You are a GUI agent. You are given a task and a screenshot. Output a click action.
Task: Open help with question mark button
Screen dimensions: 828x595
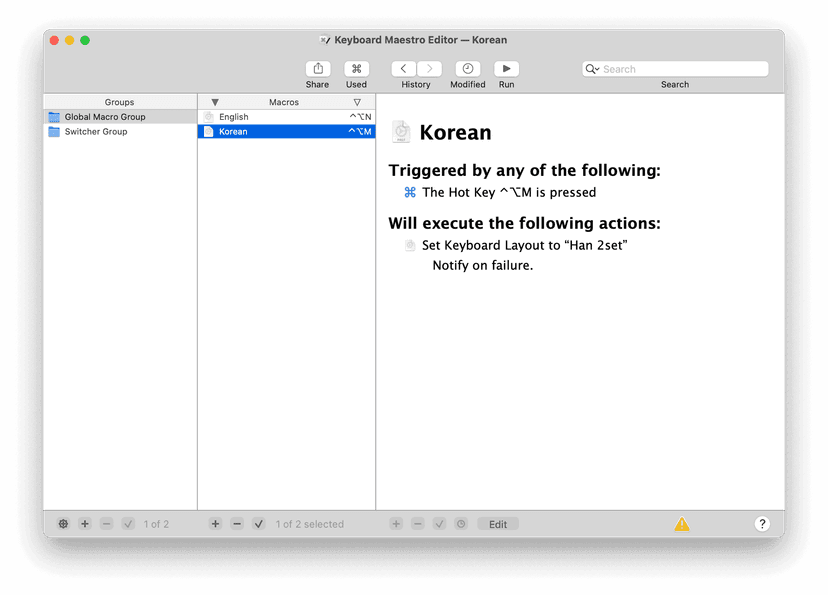[762, 524]
